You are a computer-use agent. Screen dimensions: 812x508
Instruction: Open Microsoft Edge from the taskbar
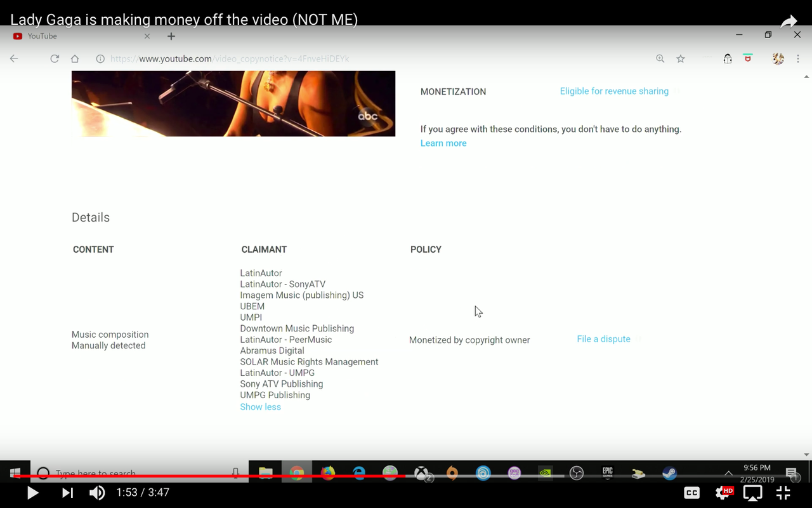pos(359,473)
